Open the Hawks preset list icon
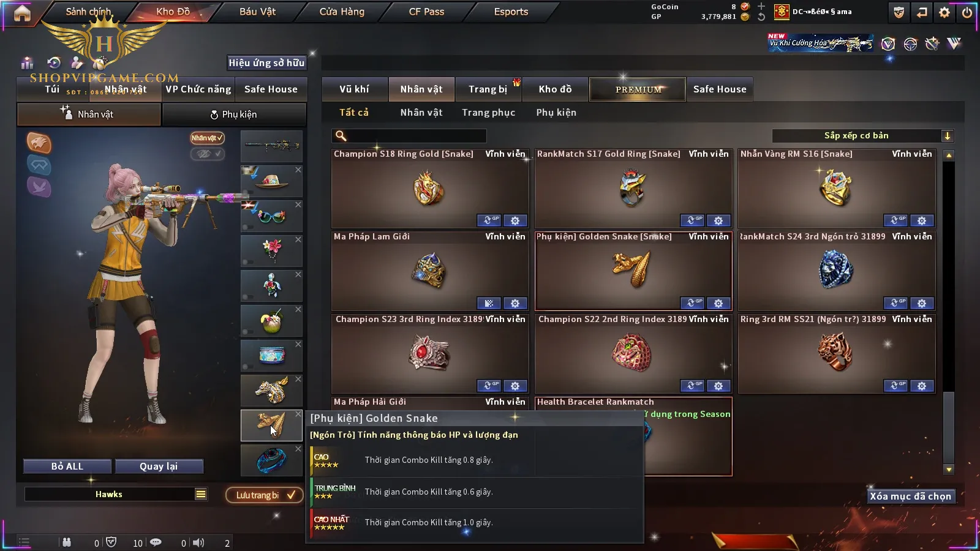The image size is (980, 551). pos(201,494)
